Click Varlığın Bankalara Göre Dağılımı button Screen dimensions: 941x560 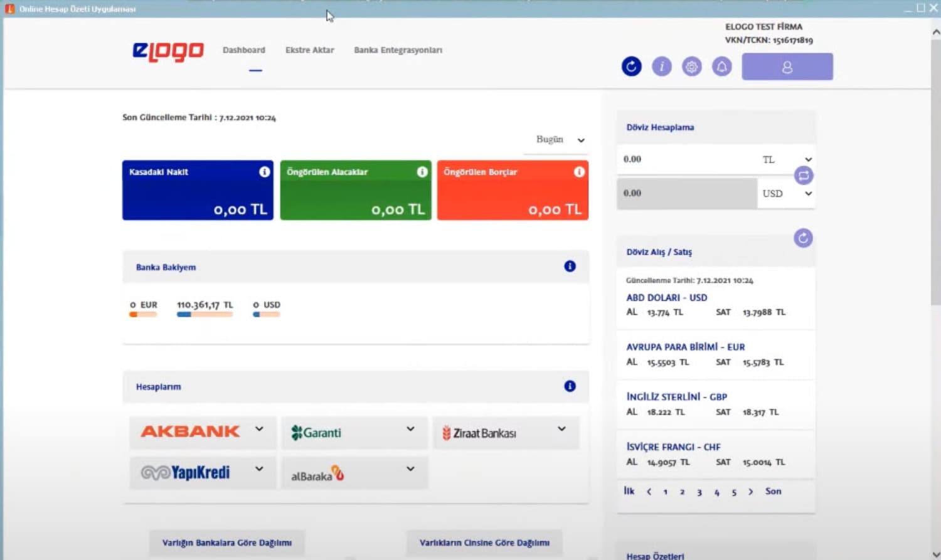click(x=226, y=542)
